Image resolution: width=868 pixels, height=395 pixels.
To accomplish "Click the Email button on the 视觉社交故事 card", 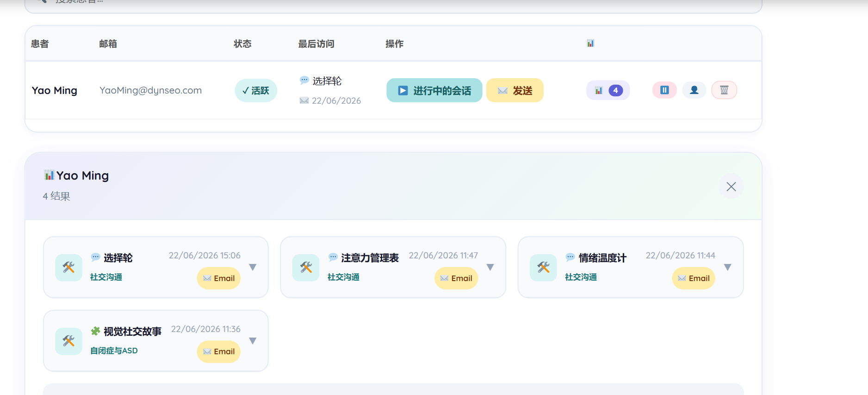I will pyautogui.click(x=219, y=352).
